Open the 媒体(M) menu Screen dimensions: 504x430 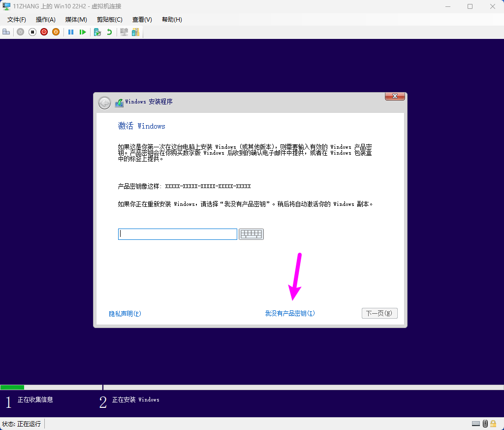[x=76, y=20]
